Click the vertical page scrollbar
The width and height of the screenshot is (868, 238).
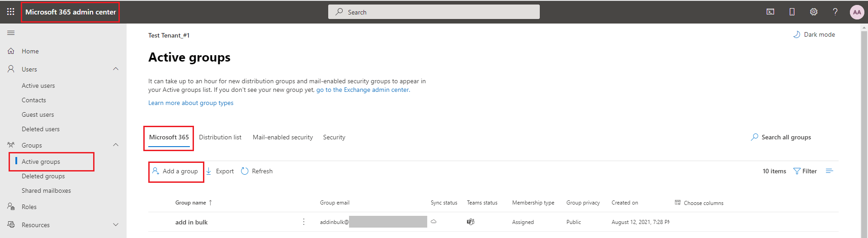click(x=864, y=131)
